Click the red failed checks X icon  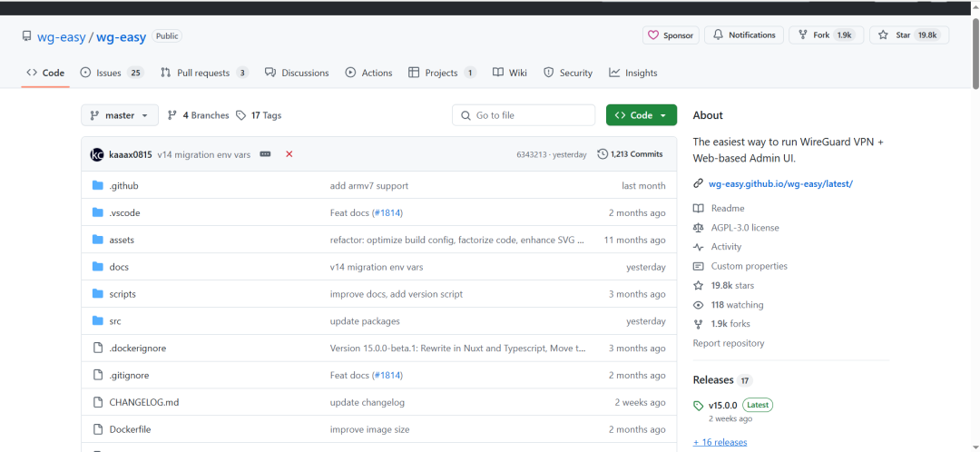(289, 154)
